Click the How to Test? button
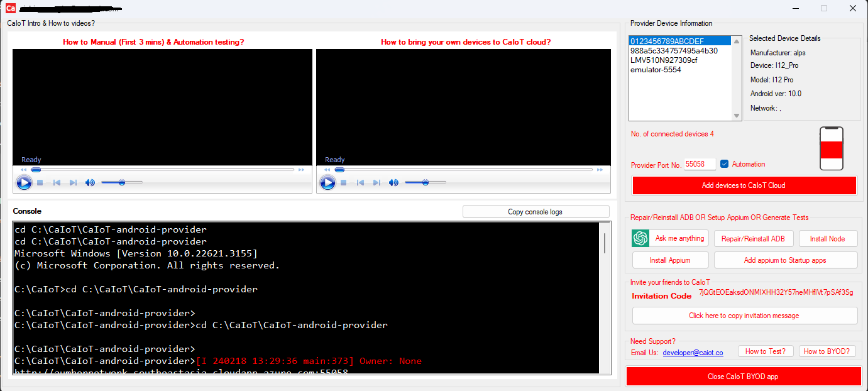Screen dimensions: 868x391 tap(766, 351)
